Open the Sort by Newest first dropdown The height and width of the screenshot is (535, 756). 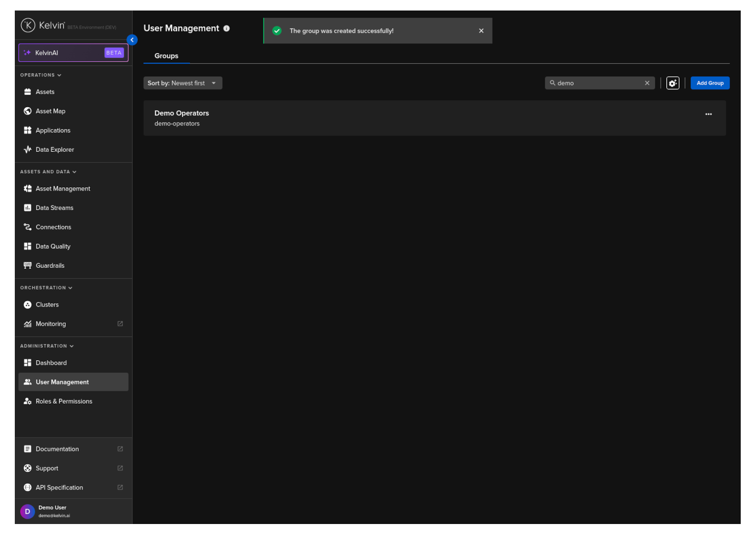coord(183,83)
